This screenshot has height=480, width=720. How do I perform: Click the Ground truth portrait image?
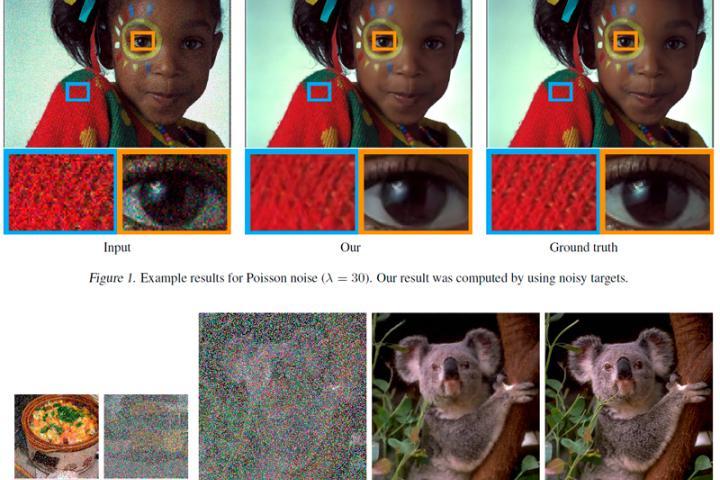pos(600,73)
